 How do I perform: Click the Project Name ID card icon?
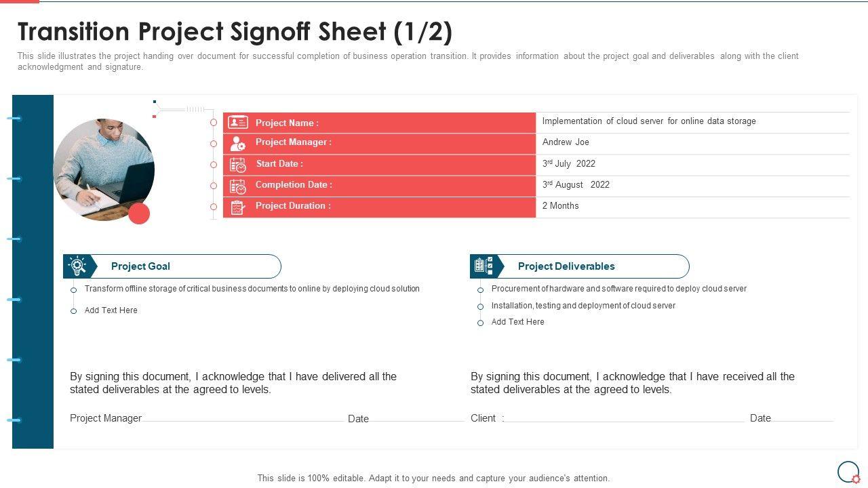237,123
